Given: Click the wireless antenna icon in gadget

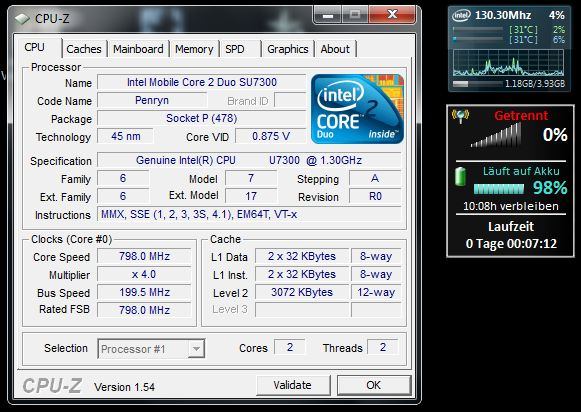Looking at the screenshot, I should 460,116.
